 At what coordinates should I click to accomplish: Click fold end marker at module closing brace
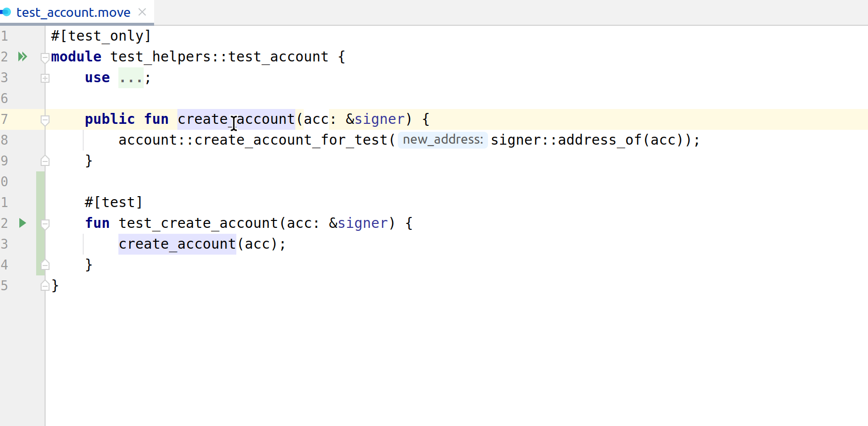pyautogui.click(x=45, y=286)
